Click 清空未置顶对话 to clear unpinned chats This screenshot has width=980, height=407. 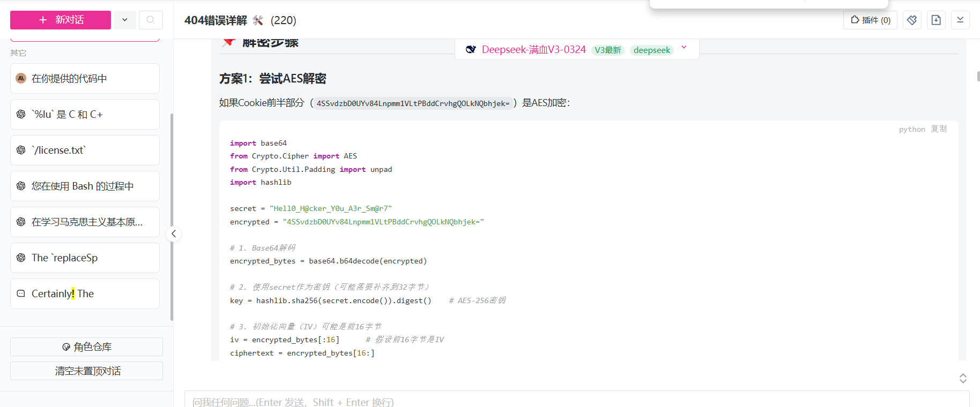coord(86,371)
